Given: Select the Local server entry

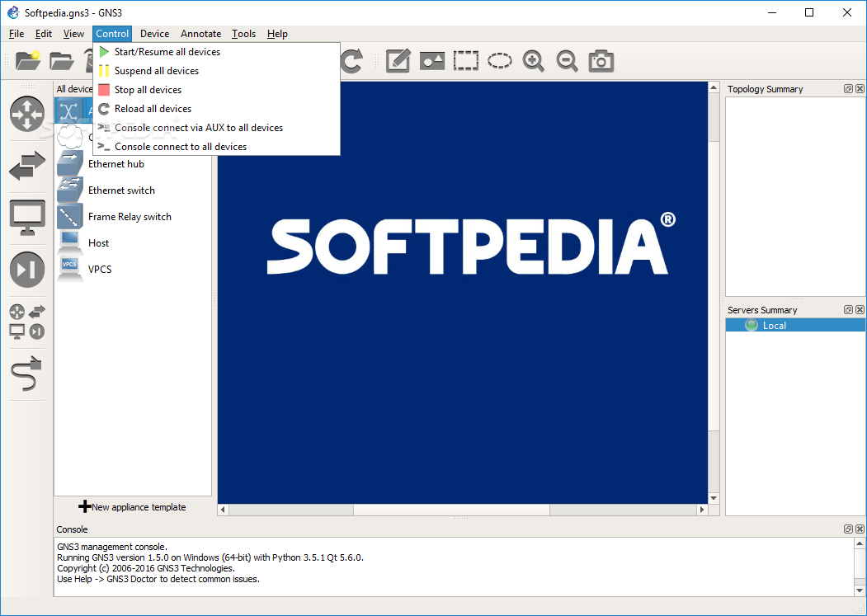Looking at the screenshot, I should (x=795, y=325).
